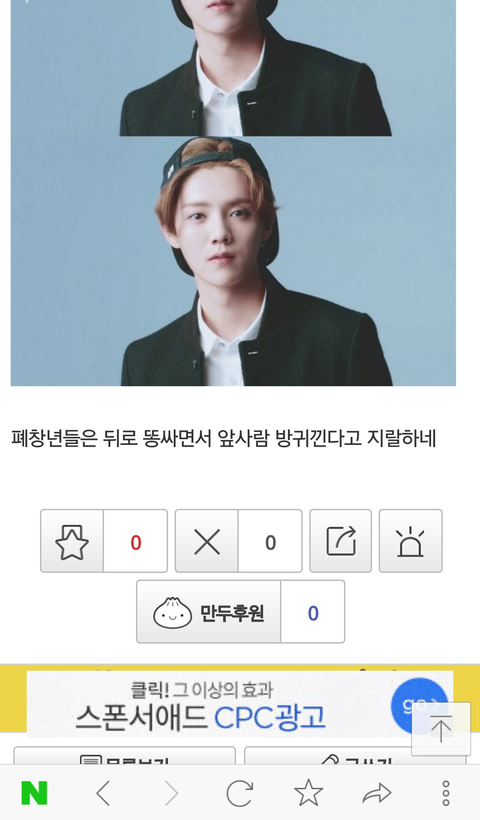Screen dimensions: 480x820
Task: Go forward with the right chevron
Action: tap(172, 793)
